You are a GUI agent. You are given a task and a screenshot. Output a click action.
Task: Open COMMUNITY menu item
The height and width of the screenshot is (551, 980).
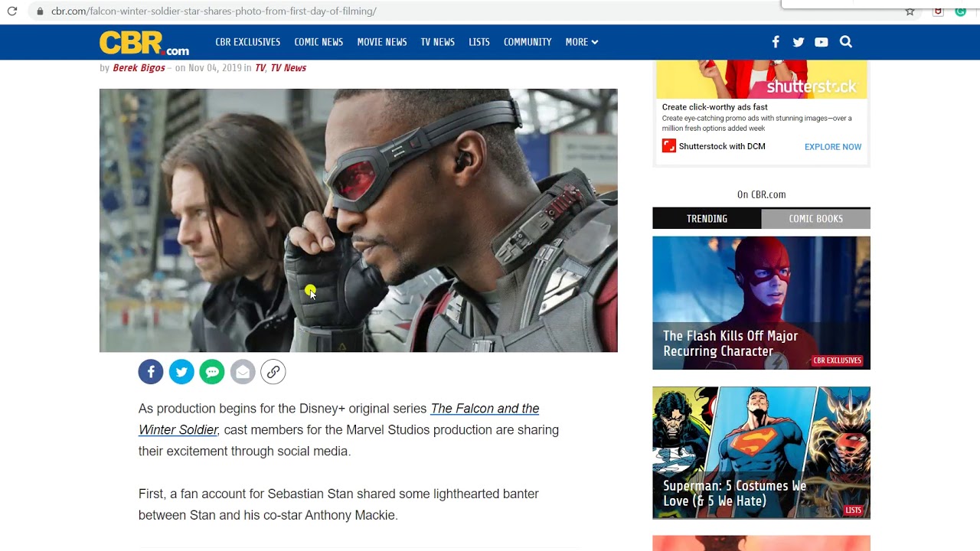click(x=528, y=42)
